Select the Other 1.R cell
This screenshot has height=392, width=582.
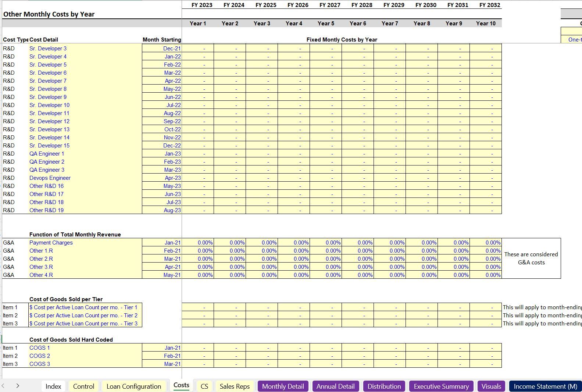[85, 250]
